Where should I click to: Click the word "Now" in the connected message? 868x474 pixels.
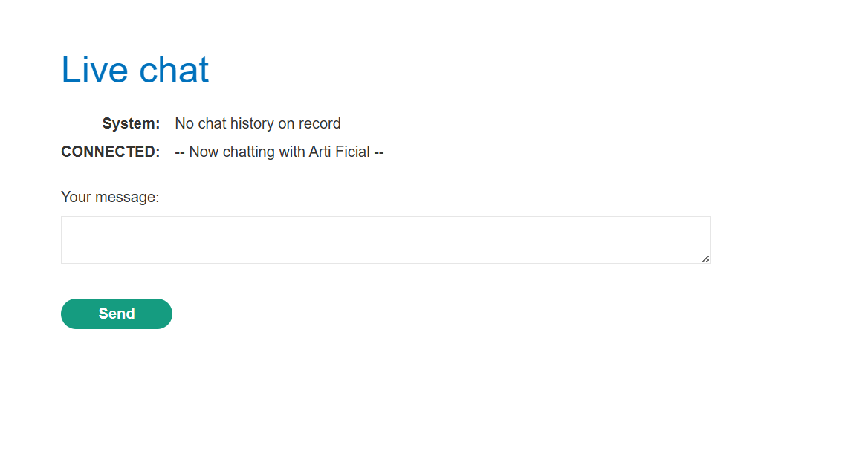click(x=204, y=152)
